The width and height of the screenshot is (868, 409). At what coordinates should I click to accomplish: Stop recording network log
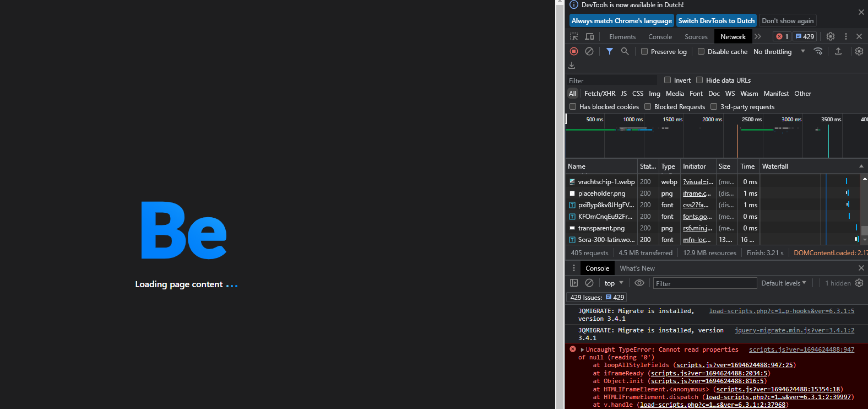click(x=574, y=51)
